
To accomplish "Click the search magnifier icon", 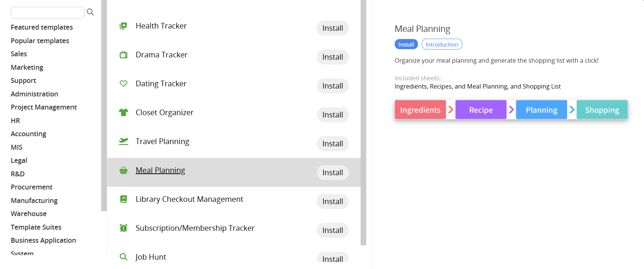I will 90,12.
